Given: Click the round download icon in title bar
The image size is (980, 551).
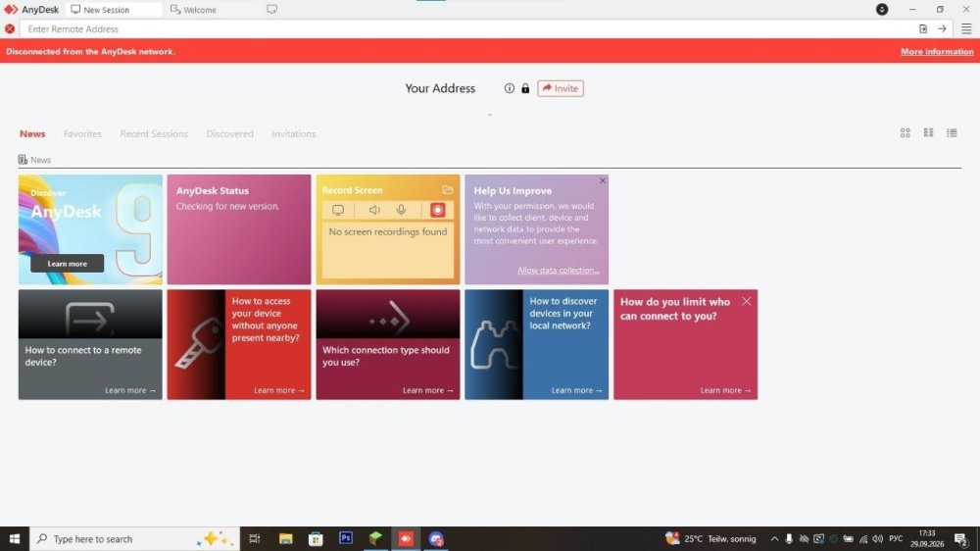Looking at the screenshot, I should [882, 10].
